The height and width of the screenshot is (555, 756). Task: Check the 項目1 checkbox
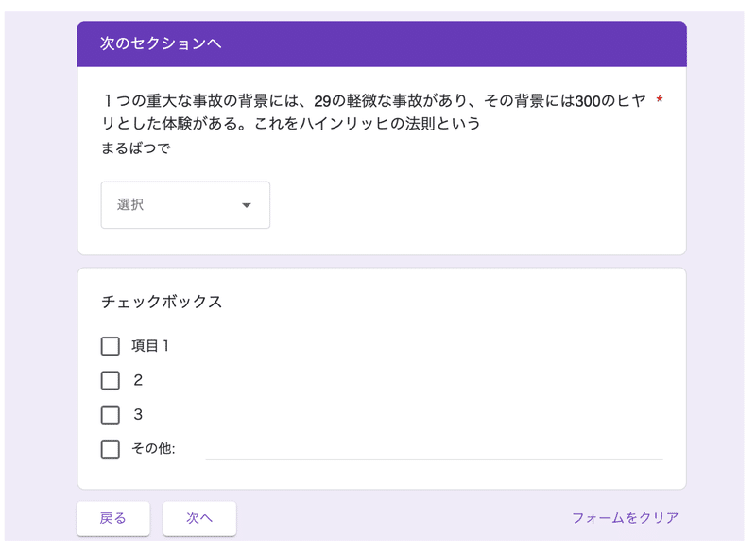(x=111, y=346)
